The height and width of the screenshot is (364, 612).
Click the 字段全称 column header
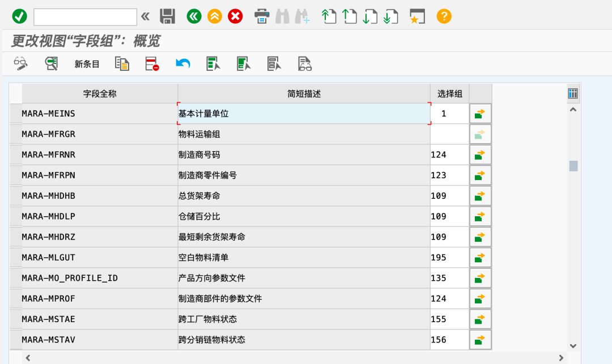100,94
